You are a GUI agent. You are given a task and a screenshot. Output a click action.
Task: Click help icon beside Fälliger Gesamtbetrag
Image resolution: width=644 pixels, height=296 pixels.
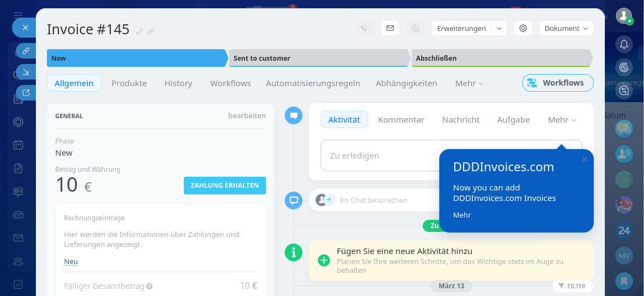click(150, 287)
